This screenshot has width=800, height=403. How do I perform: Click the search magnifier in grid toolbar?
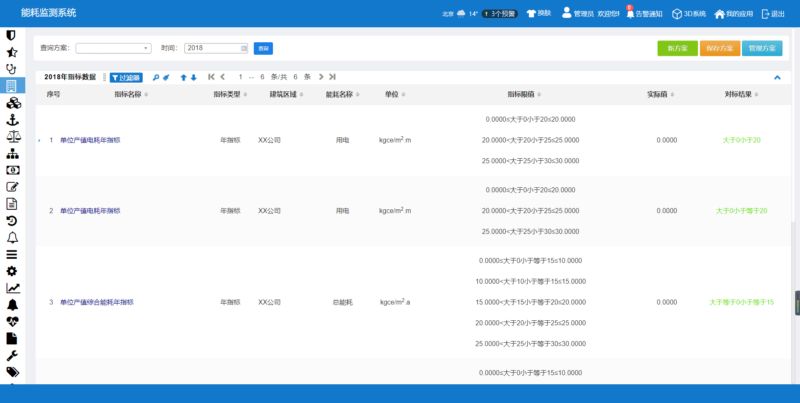[156, 77]
